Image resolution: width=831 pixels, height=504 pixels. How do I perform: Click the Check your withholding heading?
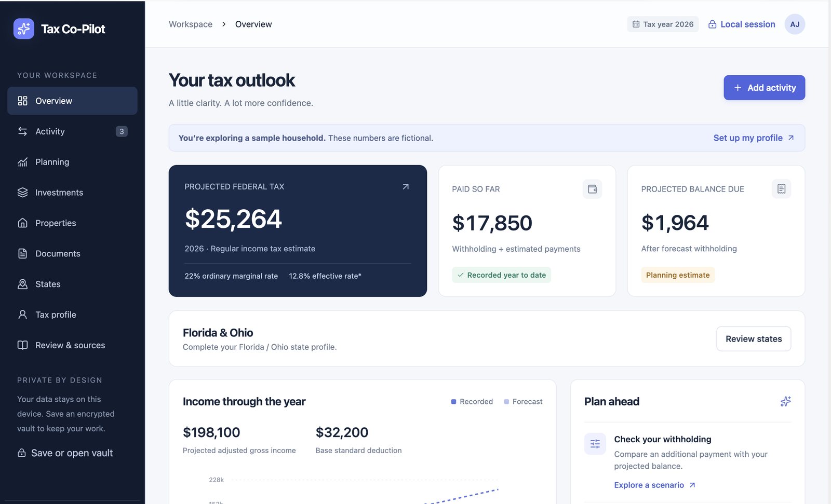(663, 439)
